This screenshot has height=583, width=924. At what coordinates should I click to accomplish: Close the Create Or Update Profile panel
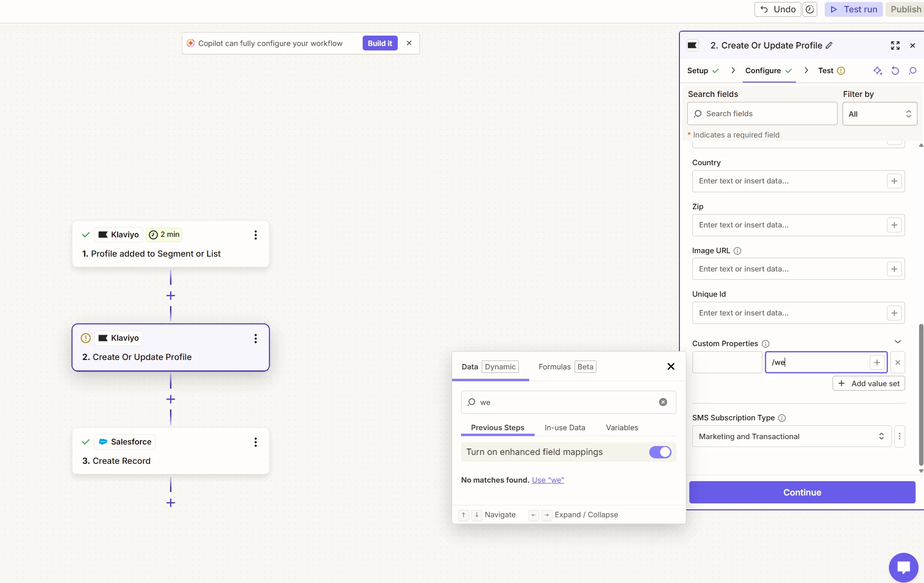tap(913, 45)
